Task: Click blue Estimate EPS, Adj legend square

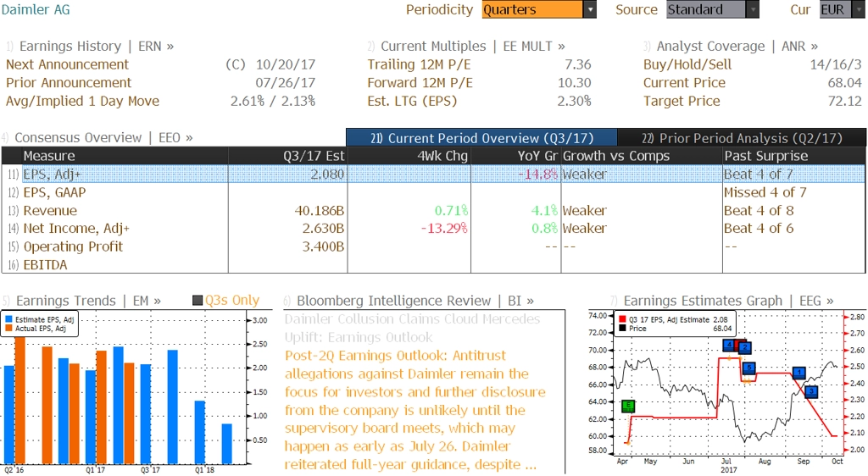Action: point(8,319)
